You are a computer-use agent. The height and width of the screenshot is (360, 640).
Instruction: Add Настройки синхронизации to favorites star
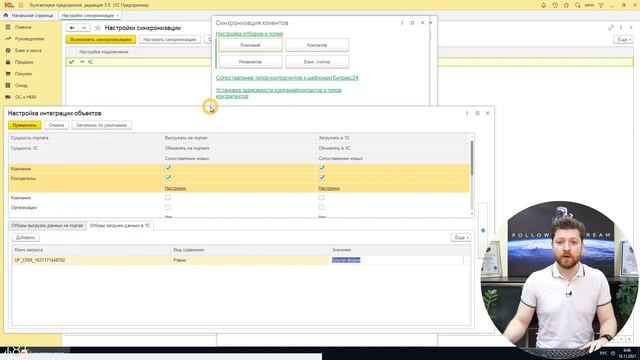(98, 28)
